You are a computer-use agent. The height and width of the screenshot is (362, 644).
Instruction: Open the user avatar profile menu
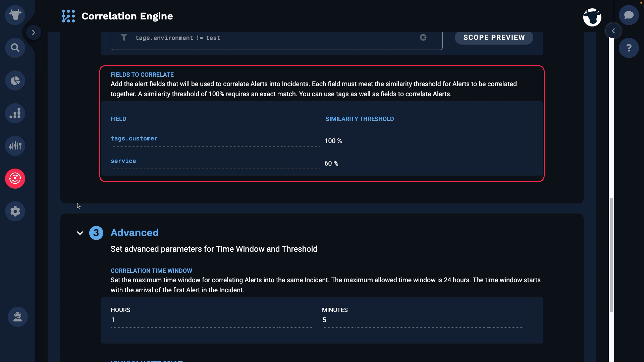592,17
